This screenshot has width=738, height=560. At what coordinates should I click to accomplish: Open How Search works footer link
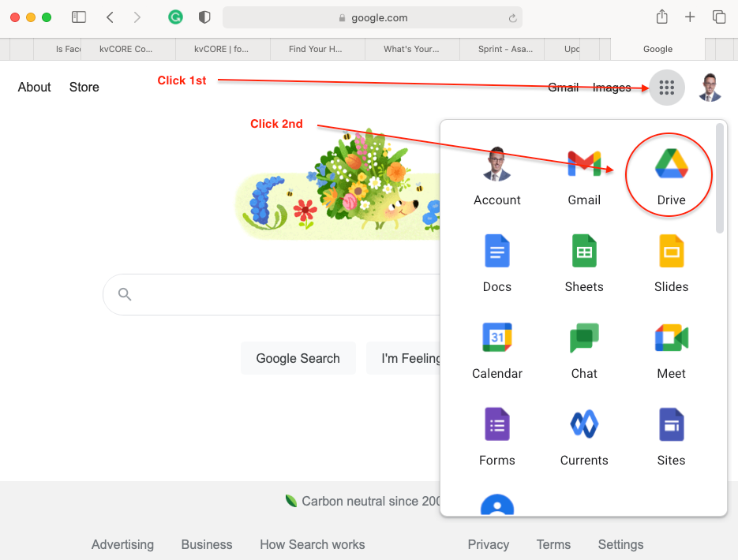(x=312, y=544)
